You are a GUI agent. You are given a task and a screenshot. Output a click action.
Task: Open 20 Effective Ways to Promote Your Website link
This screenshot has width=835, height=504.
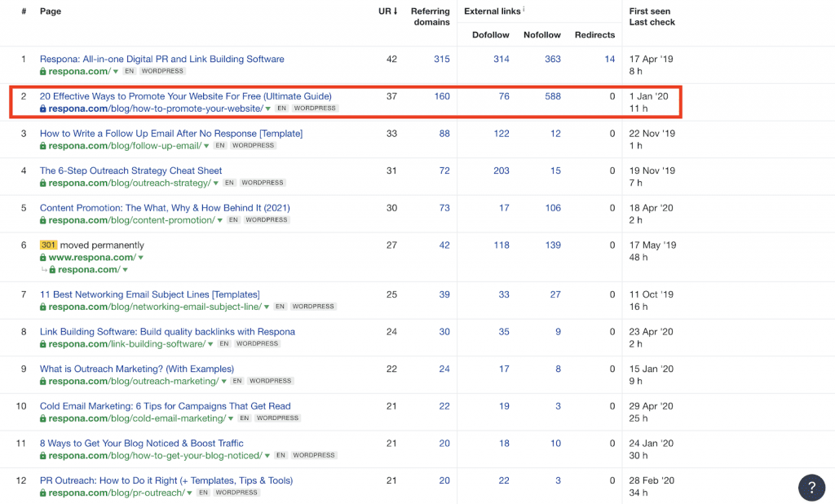click(186, 96)
